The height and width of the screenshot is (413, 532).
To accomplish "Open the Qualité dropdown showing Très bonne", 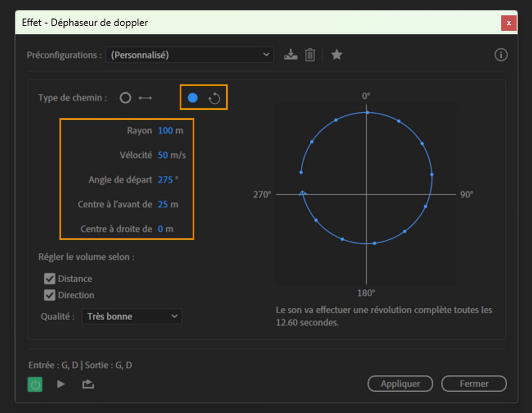I will (132, 316).
